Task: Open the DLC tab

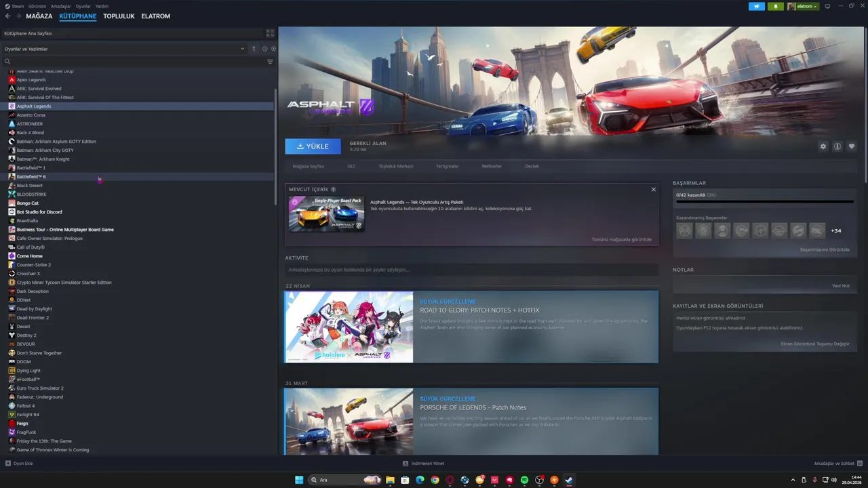Action: (351, 166)
